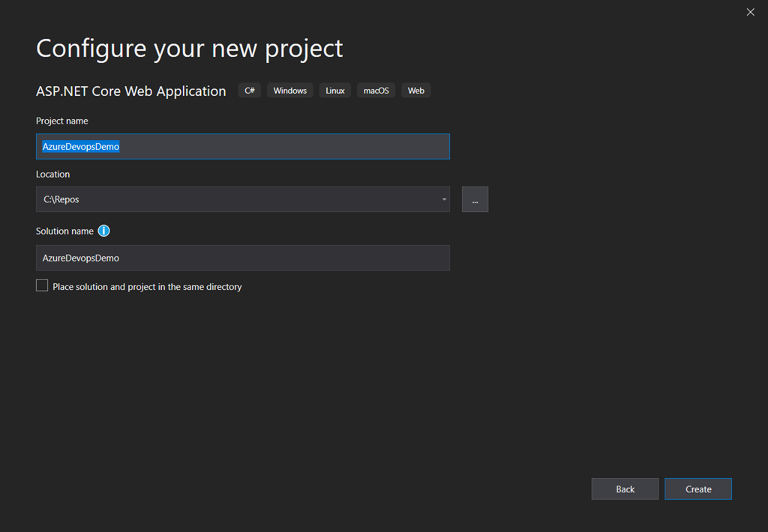Enable Place solution and project in same directory
768x532 pixels.
(42, 285)
